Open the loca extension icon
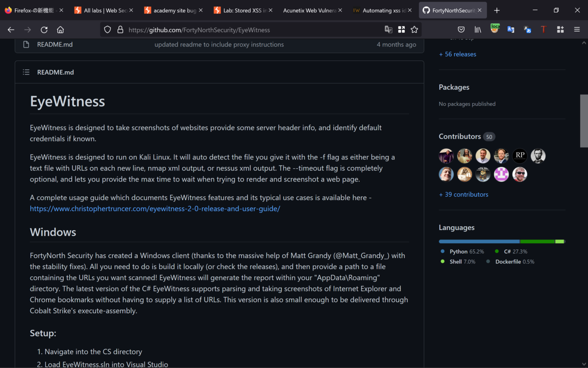Image resolution: width=588 pixels, height=368 pixels. [495, 28]
